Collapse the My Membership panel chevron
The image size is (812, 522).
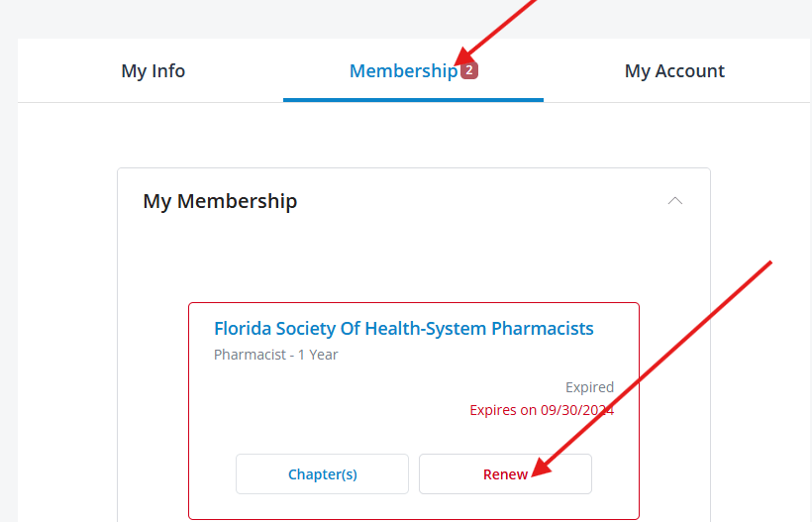675,201
